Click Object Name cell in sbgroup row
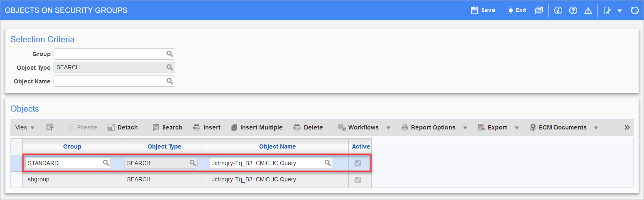 (277, 180)
